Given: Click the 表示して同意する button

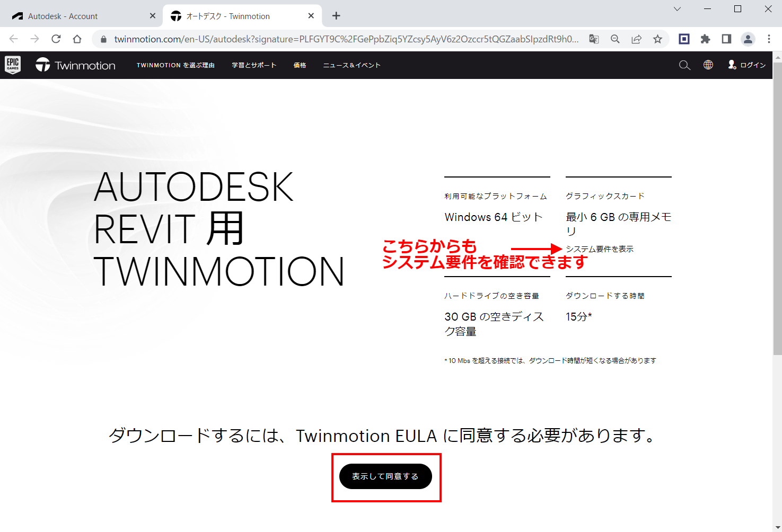Looking at the screenshot, I should click(385, 476).
